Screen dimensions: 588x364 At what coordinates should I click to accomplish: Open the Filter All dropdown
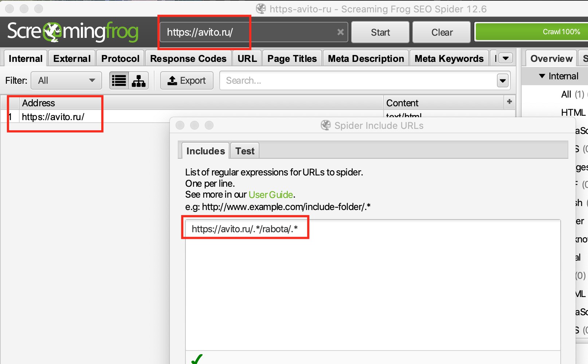point(66,80)
